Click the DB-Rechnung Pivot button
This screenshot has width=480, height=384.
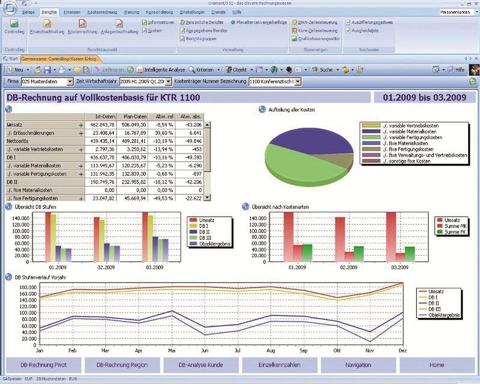point(44,365)
